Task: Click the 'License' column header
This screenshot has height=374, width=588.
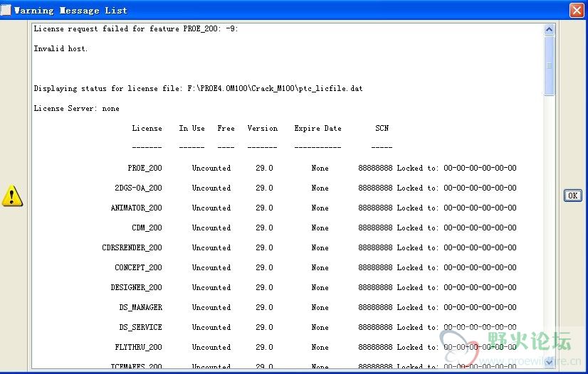Action: tap(147, 129)
